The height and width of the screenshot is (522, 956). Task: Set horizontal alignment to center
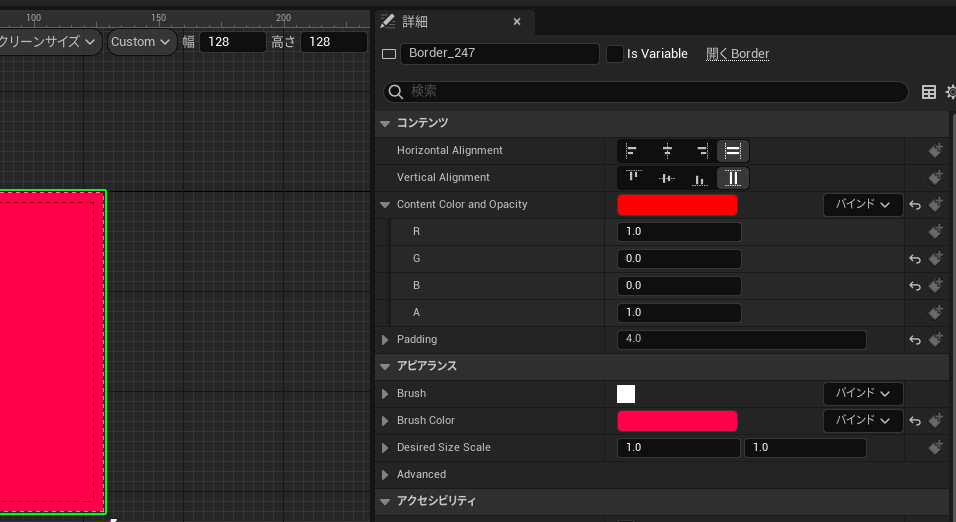coord(667,151)
